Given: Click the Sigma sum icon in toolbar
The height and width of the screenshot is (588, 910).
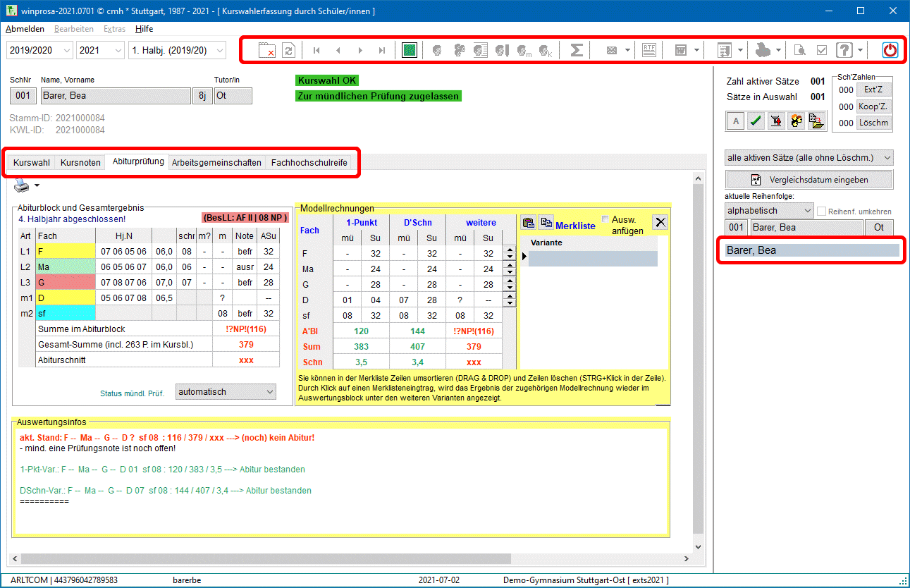Looking at the screenshot, I should coord(576,50).
